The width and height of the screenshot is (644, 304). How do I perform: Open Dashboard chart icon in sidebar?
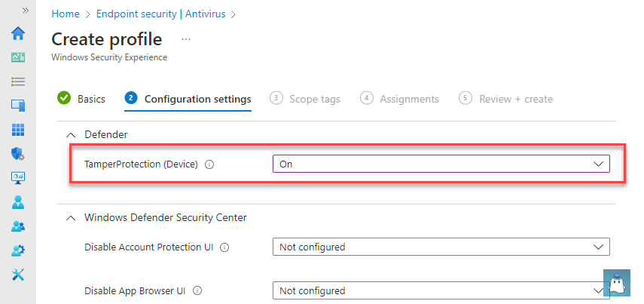18,57
